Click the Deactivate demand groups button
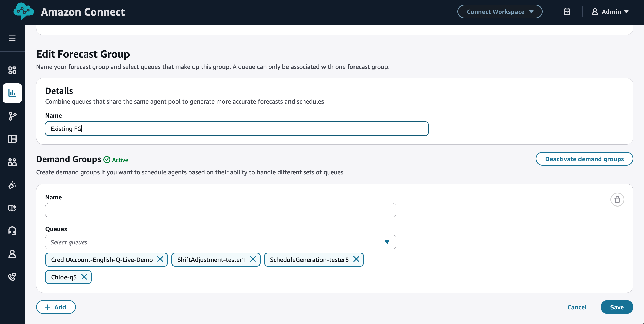644x324 pixels. click(x=584, y=159)
